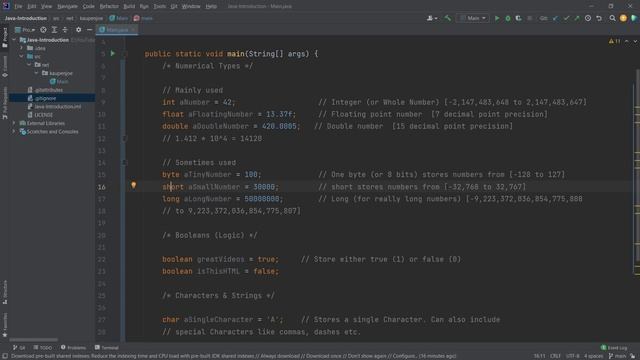Open the Terminal tool window button
This screenshot has height=360, width=640.
click(x=107, y=348)
